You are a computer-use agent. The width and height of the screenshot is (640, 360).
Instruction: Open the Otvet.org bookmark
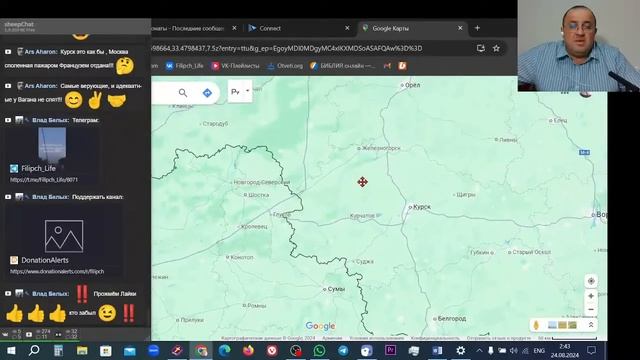point(285,66)
